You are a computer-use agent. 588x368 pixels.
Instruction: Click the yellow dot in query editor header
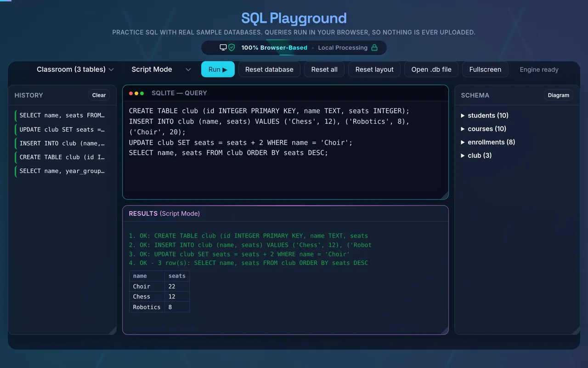coord(136,93)
